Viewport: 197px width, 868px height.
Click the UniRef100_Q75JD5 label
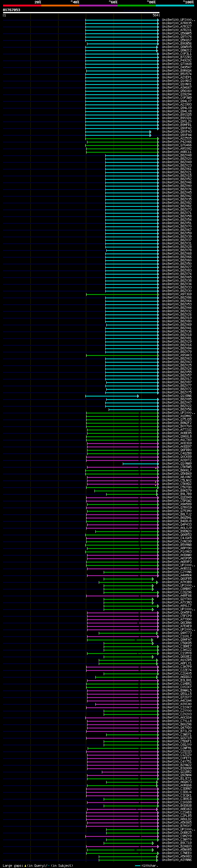point(176,419)
